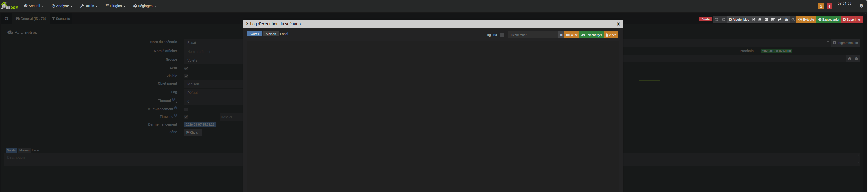Click the Timeline Dossier field

232,117
